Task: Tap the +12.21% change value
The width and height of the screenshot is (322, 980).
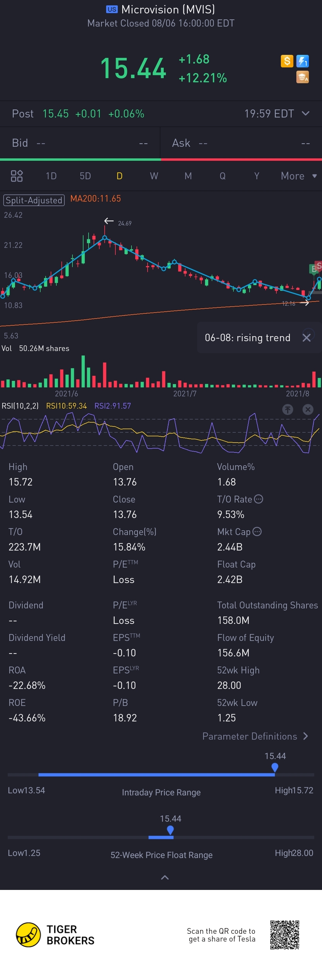Action: (x=203, y=78)
